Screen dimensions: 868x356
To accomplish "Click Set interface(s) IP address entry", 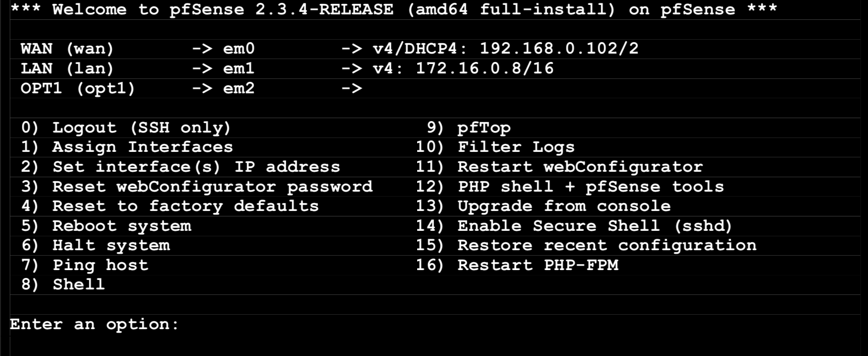I will click(x=181, y=167).
